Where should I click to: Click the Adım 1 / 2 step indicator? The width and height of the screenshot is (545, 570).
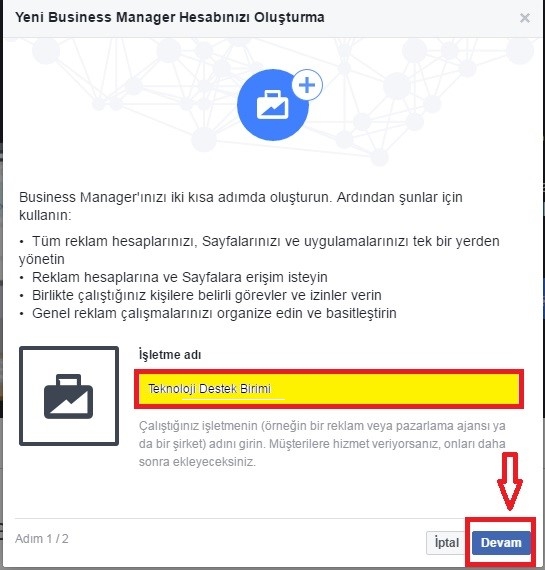[42, 538]
